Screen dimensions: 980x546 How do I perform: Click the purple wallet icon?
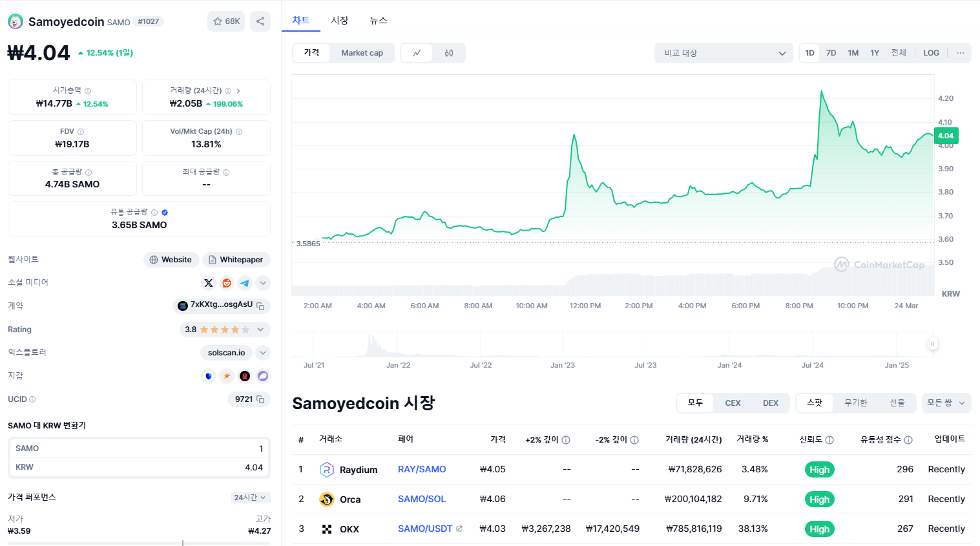263,376
